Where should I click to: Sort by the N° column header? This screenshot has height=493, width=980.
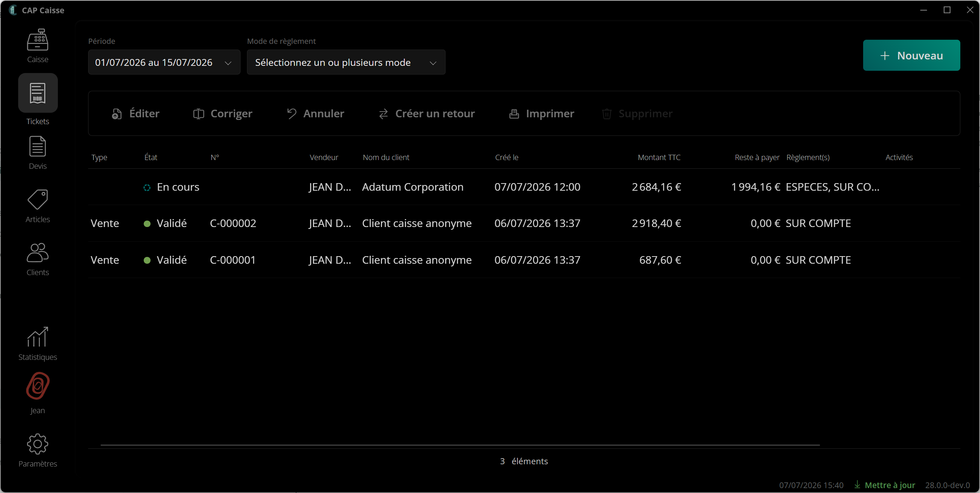[215, 157]
